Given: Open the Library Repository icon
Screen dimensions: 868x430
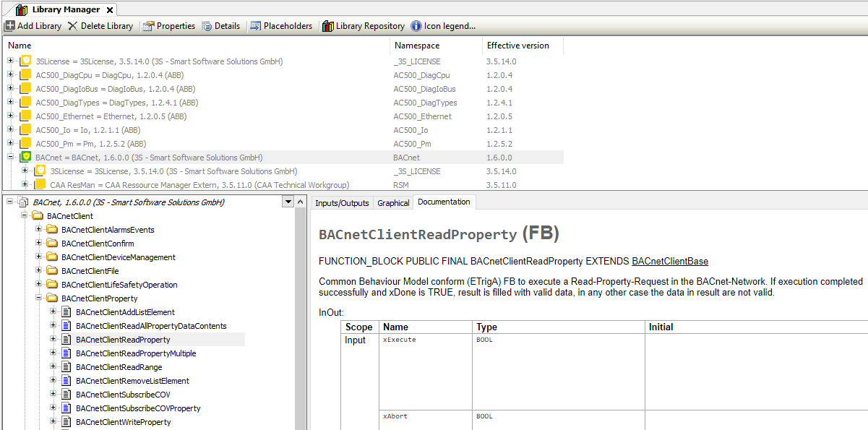Looking at the screenshot, I should (x=330, y=25).
